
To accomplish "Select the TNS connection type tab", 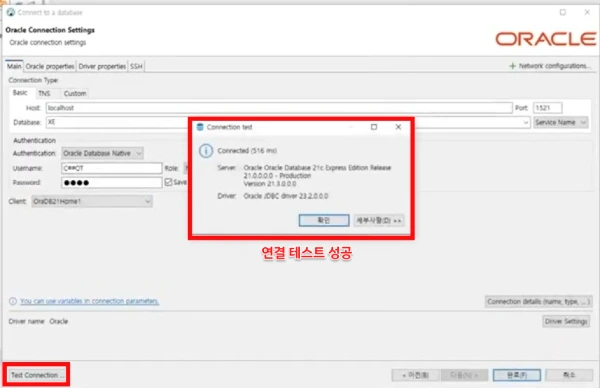I will [44, 93].
